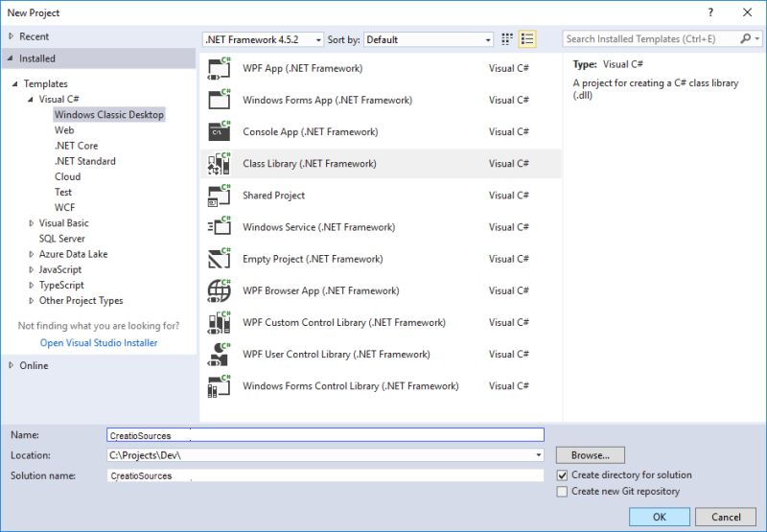
Task: Click the WPF Browser App globe icon
Action: click(x=220, y=291)
